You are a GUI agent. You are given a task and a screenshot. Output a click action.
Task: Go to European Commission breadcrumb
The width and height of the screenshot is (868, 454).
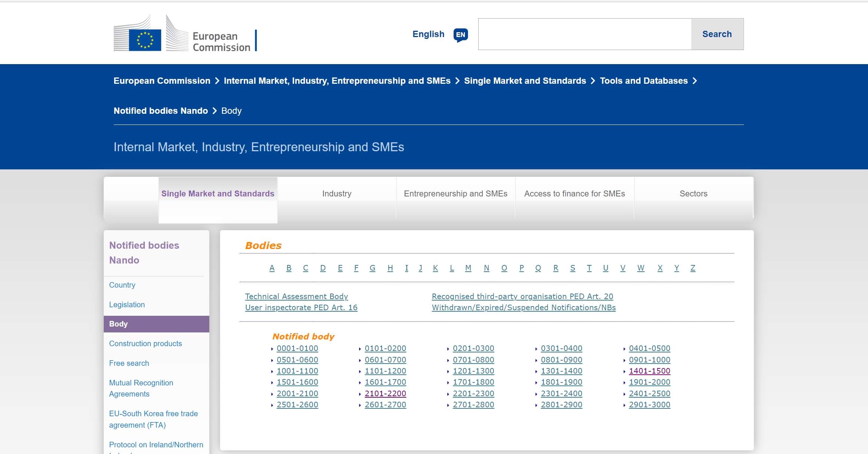[x=162, y=81]
